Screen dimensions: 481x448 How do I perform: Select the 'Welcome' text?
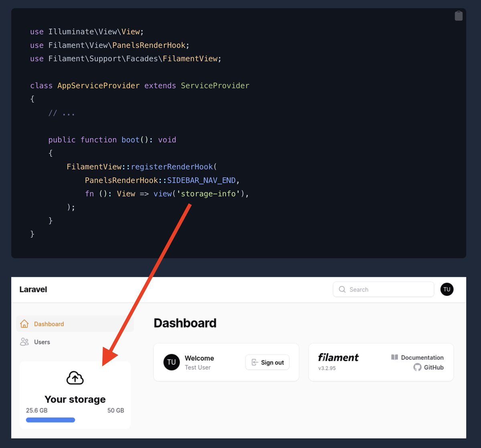[199, 358]
